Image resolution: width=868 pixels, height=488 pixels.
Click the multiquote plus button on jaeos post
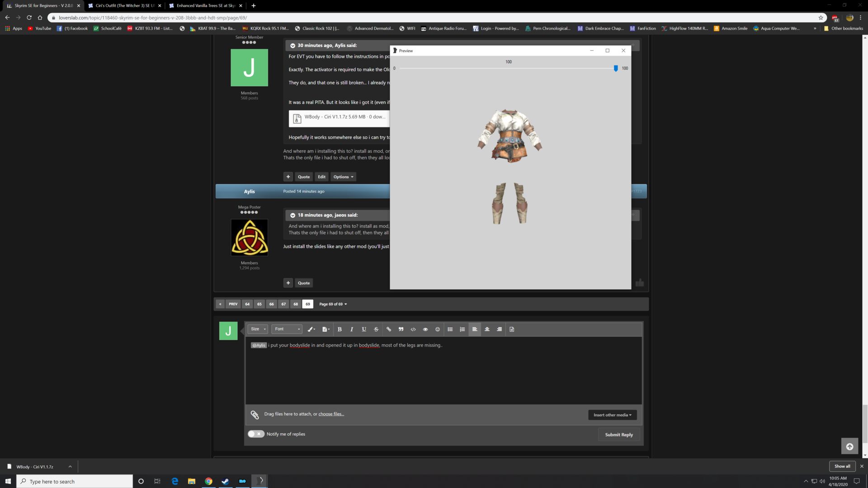point(288,177)
